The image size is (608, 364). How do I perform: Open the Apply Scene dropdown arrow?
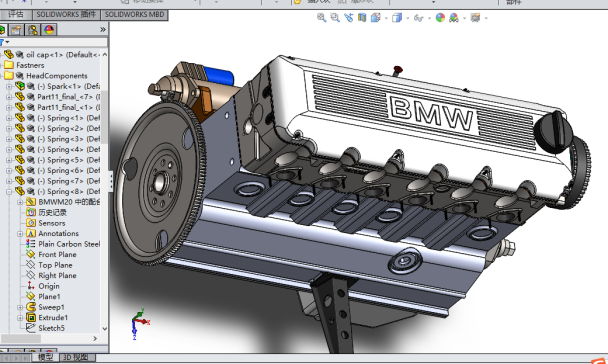coord(464,18)
